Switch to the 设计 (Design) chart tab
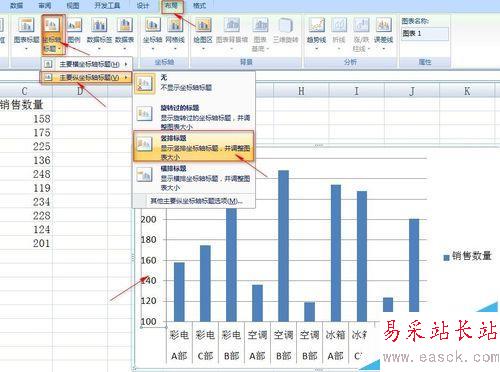500x372 pixels. coord(143,6)
